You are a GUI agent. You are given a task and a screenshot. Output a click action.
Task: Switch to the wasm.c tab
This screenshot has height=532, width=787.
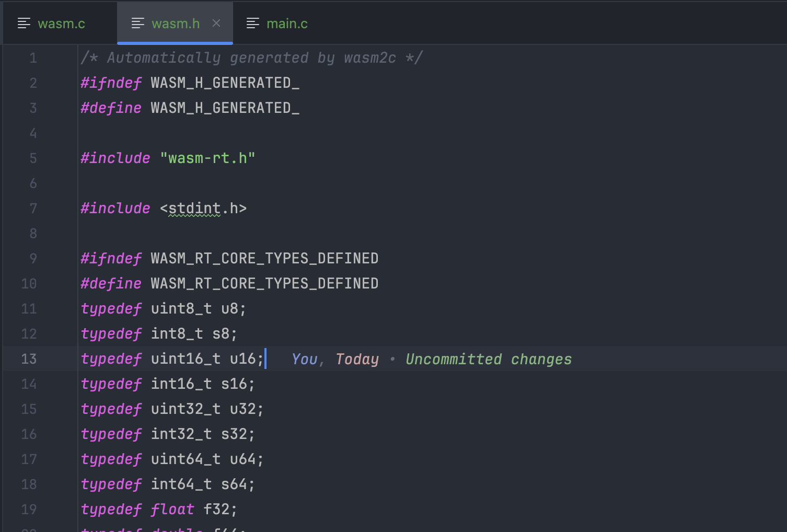(x=61, y=24)
